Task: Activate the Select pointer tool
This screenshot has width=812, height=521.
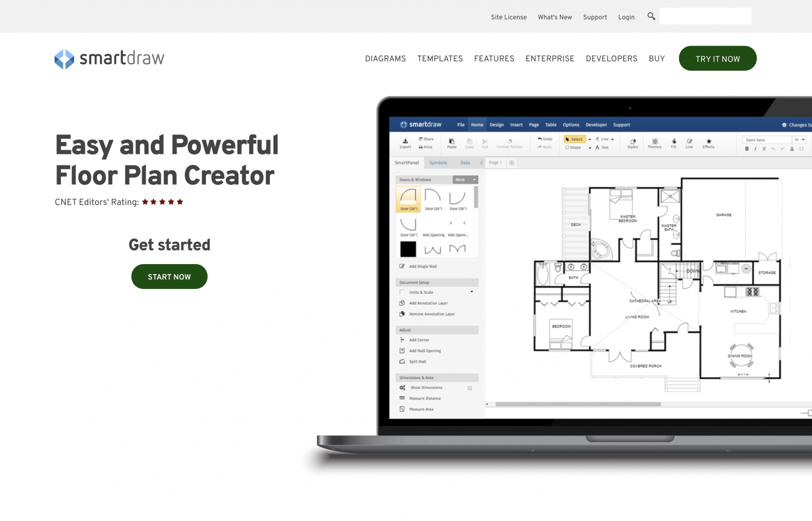Action: 574,139
